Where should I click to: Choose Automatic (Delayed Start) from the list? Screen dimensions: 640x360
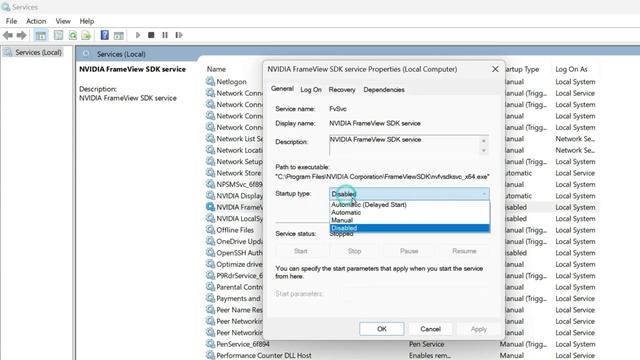pyautogui.click(x=409, y=204)
